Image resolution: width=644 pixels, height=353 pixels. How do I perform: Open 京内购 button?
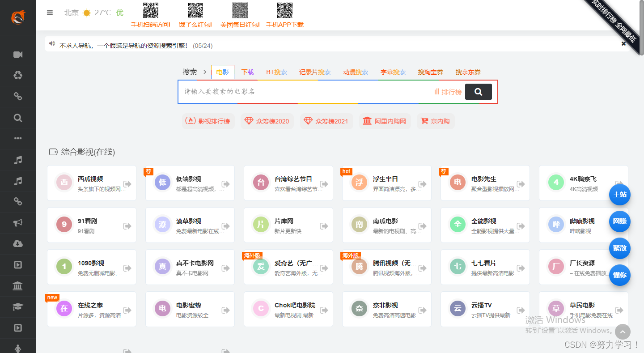coord(436,121)
